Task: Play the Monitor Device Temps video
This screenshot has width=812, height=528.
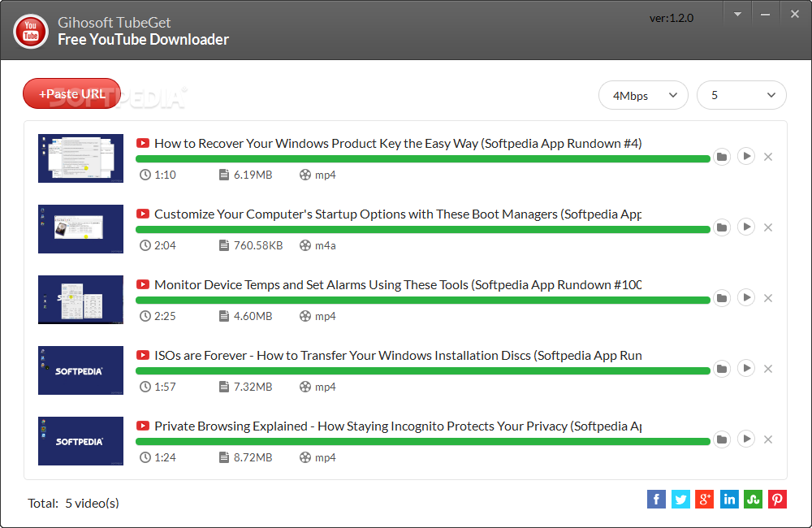Action: click(746, 297)
